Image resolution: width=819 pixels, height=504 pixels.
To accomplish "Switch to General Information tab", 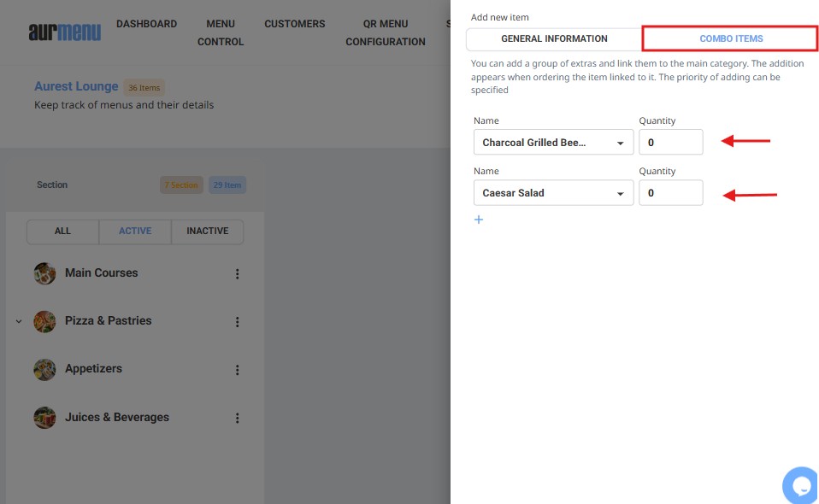I will click(x=554, y=39).
